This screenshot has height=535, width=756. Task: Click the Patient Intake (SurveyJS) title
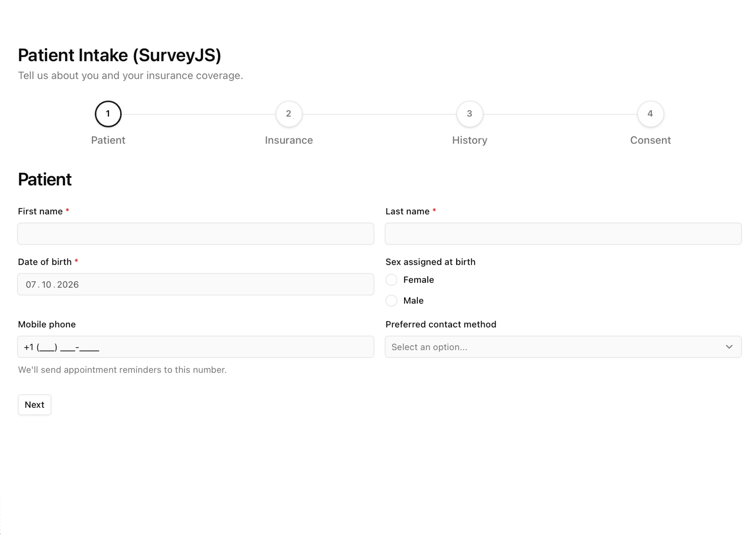tap(119, 55)
